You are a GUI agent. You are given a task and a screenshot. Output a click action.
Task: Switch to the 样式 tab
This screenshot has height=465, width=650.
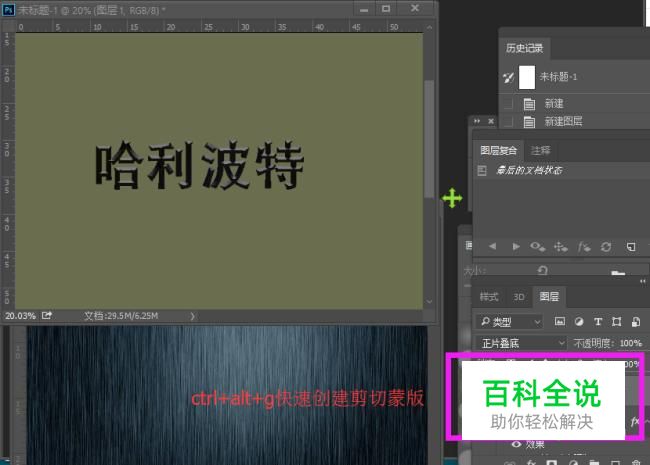[489, 297]
